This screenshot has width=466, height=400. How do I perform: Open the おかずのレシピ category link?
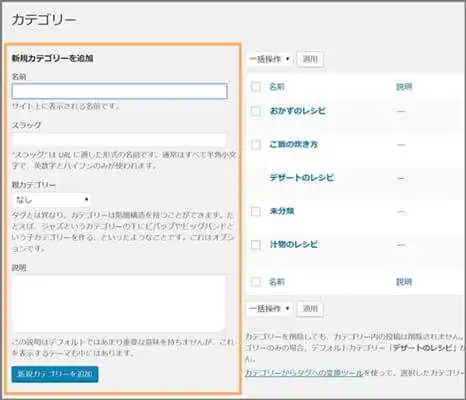coord(297,111)
